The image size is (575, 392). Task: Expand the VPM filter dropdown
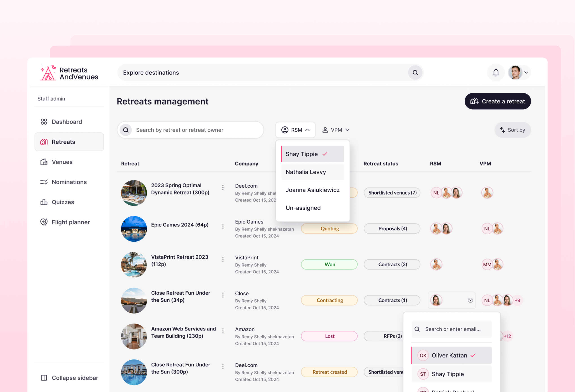pos(336,130)
